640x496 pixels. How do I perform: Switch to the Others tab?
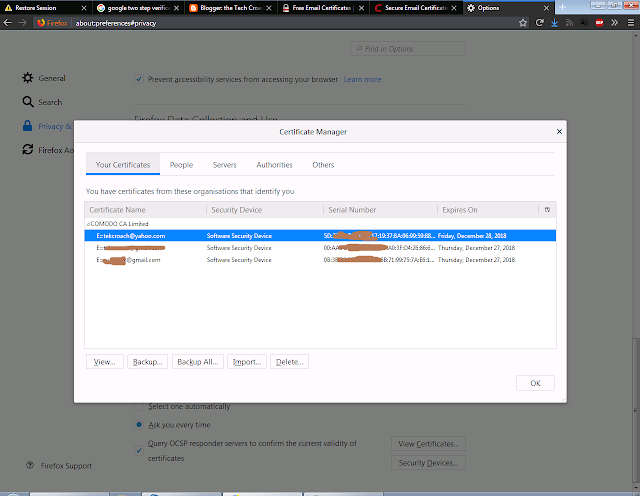click(x=323, y=165)
